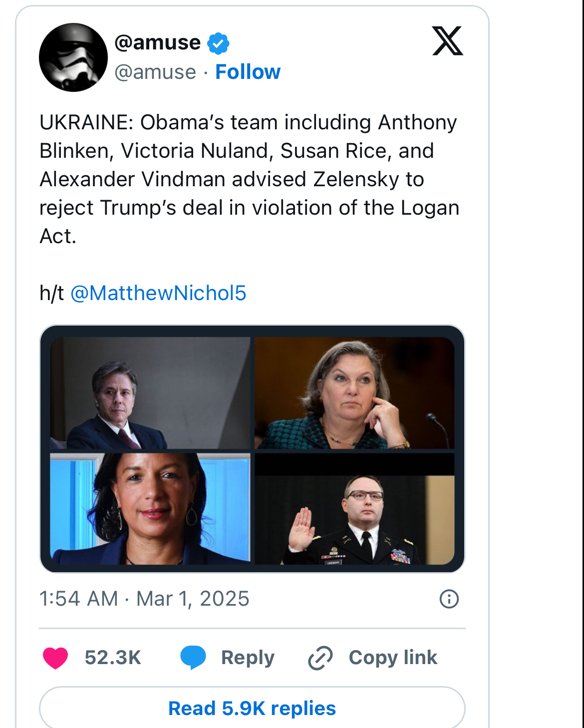584x728 pixels.
Task: Open photo of woman with blue background
Action: (x=150, y=509)
